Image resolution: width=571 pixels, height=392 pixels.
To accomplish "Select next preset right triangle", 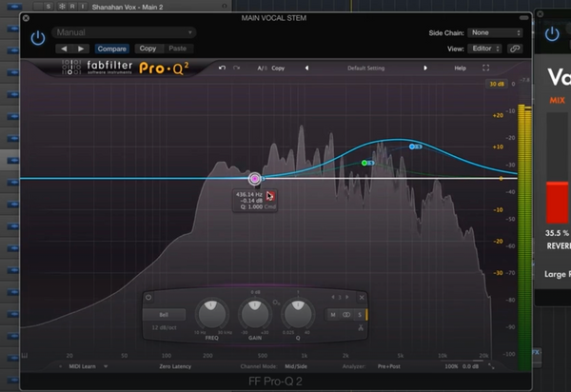I will point(425,69).
